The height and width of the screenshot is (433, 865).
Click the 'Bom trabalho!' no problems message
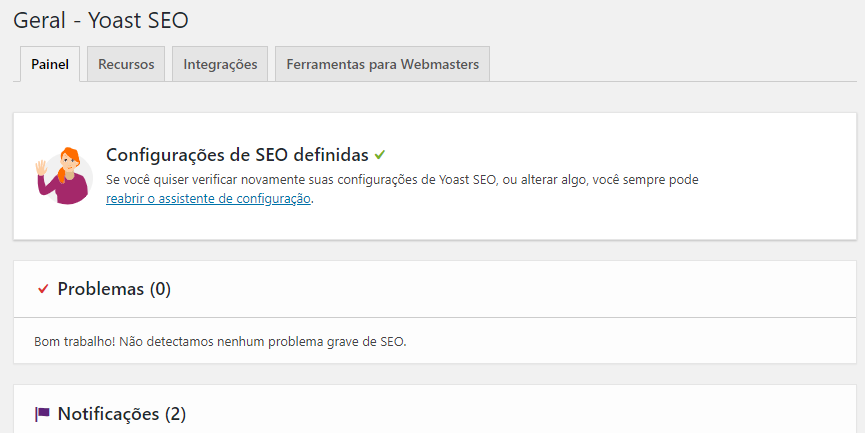click(x=220, y=341)
